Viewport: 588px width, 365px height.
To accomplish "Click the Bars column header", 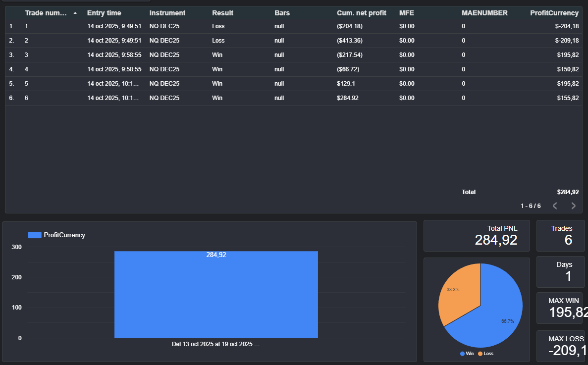I will coord(282,13).
